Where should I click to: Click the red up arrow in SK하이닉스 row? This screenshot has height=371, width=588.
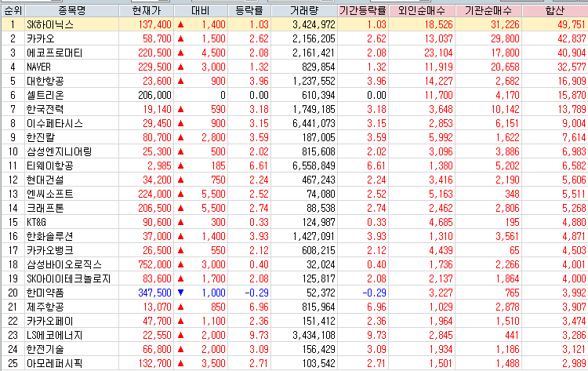tap(181, 25)
